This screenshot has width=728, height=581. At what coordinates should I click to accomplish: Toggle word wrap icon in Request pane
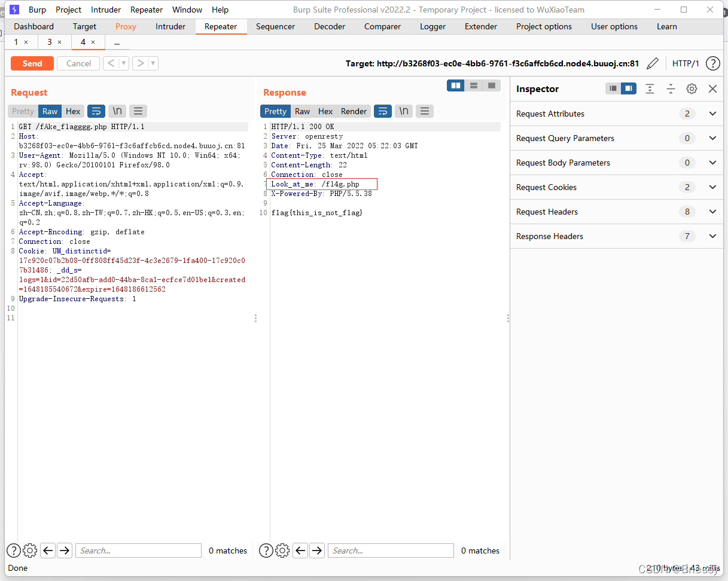pyautogui.click(x=96, y=111)
